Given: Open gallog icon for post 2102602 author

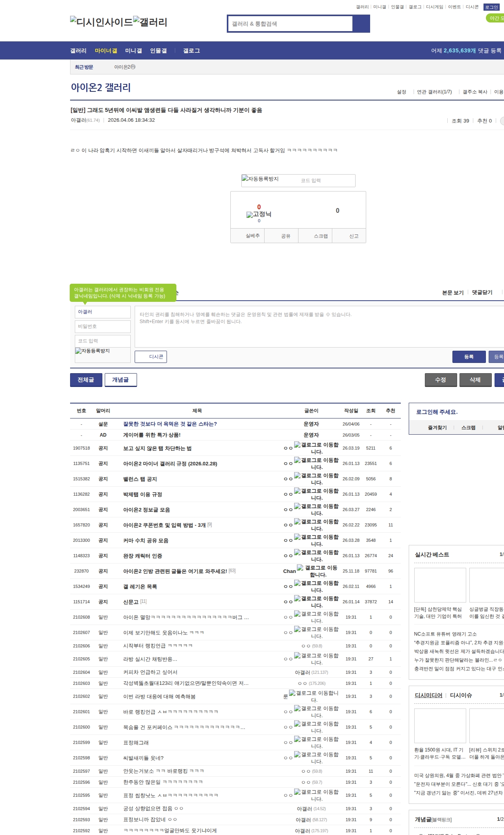Looking at the screenshot, I should coord(292,693).
